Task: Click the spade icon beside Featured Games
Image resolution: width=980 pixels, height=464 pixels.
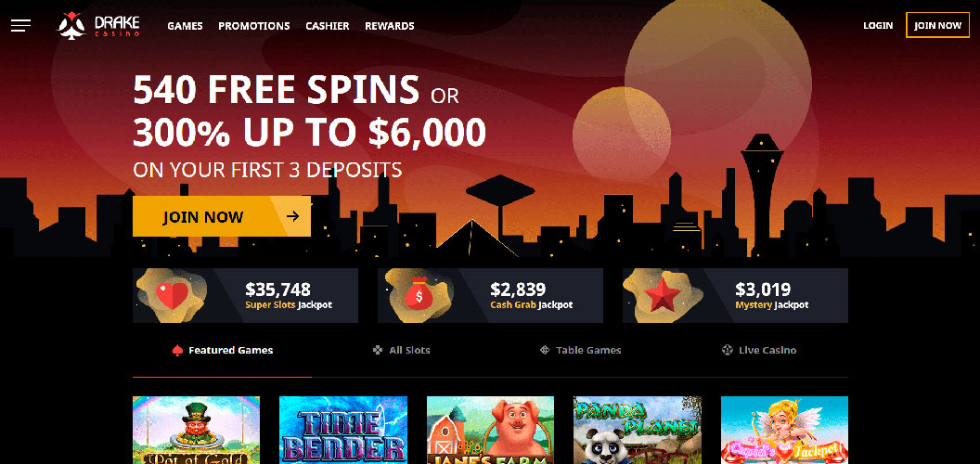Action: [177, 350]
